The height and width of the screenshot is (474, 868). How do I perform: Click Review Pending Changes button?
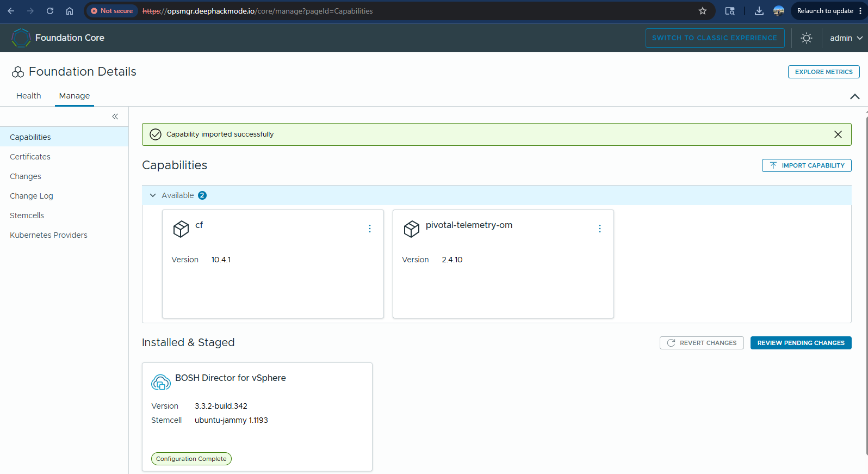point(801,343)
